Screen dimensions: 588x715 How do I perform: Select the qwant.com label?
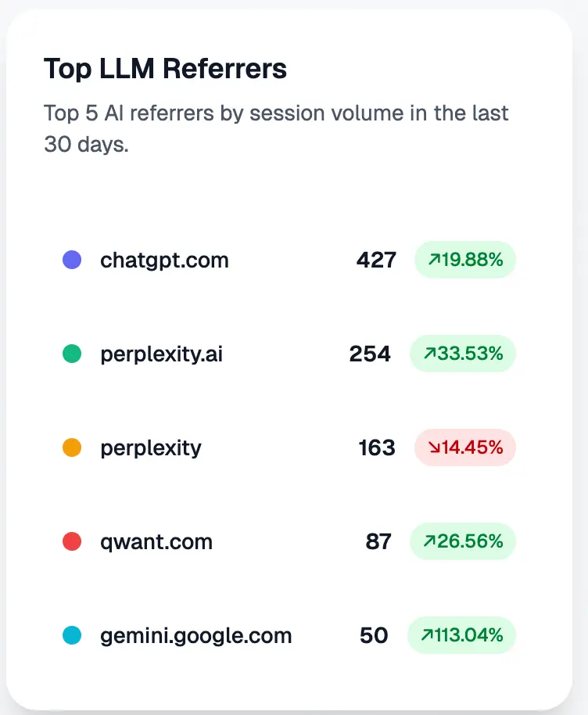click(156, 541)
